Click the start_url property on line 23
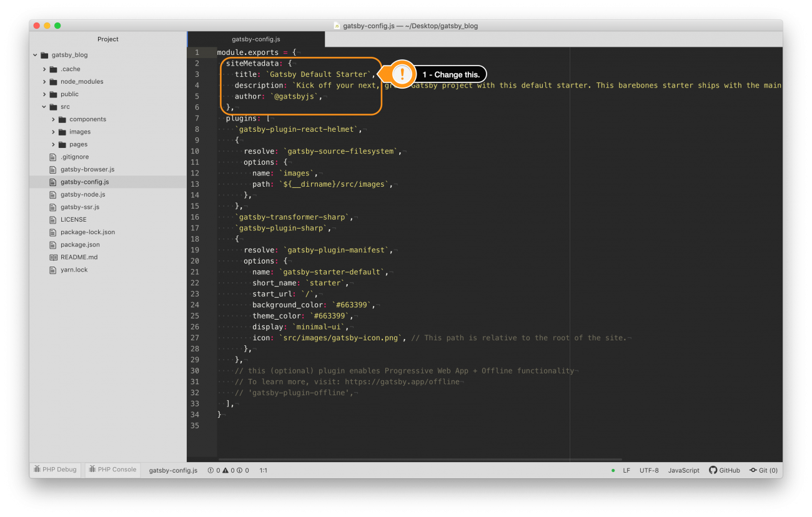 click(272, 294)
